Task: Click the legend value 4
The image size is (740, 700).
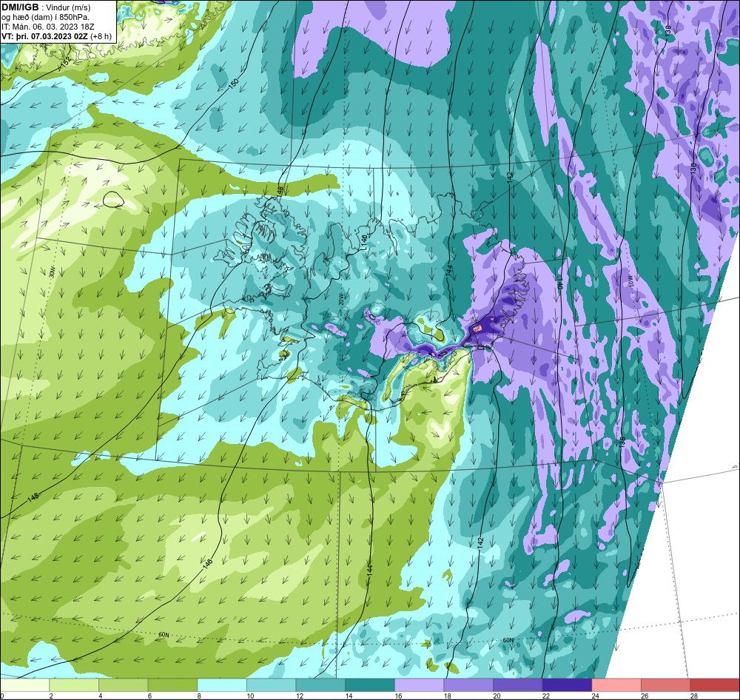Action: coord(100,696)
